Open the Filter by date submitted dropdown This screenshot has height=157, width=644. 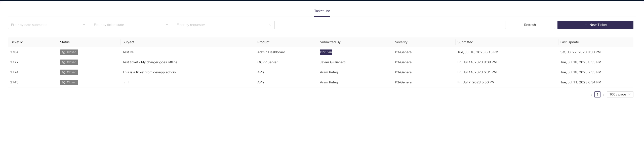click(48, 25)
